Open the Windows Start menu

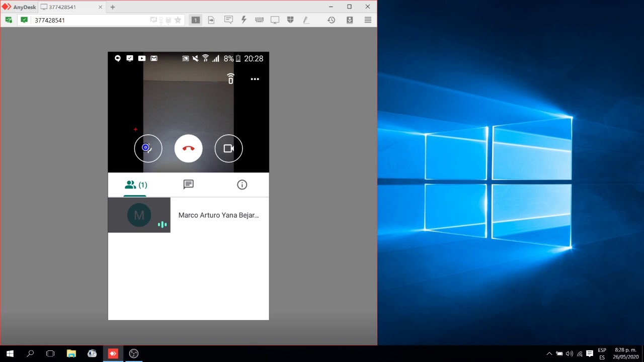click(10, 353)
